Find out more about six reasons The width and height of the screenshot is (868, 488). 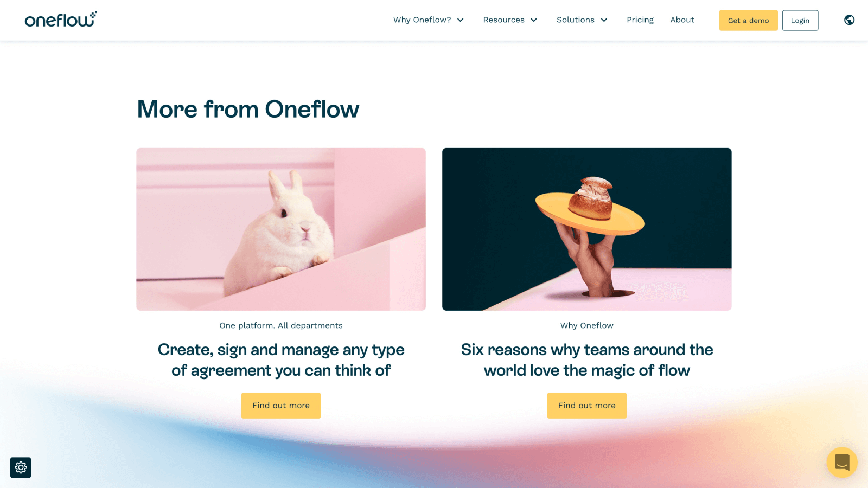coord(587,406)
